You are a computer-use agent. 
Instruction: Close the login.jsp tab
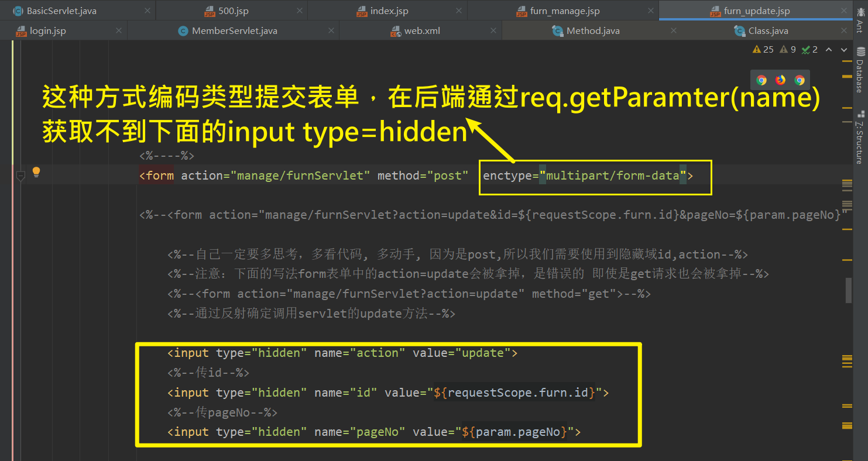tap(119, 30)
